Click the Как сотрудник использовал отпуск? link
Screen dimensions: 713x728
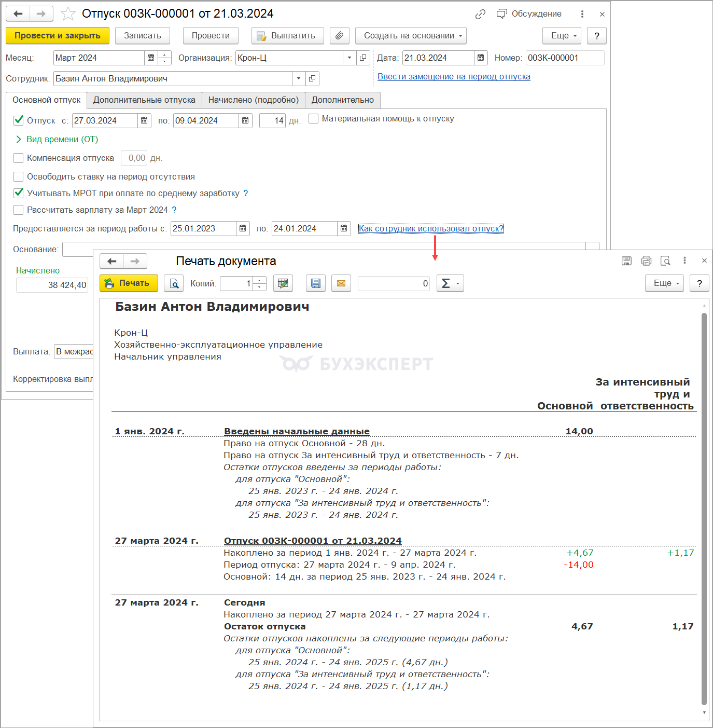431,229
